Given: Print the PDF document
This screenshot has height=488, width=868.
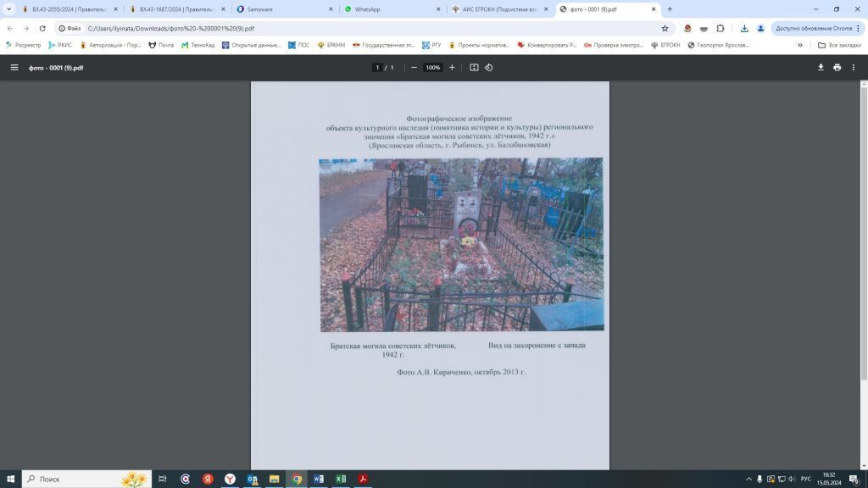Looking at the screenshot, I should (837, 68).
